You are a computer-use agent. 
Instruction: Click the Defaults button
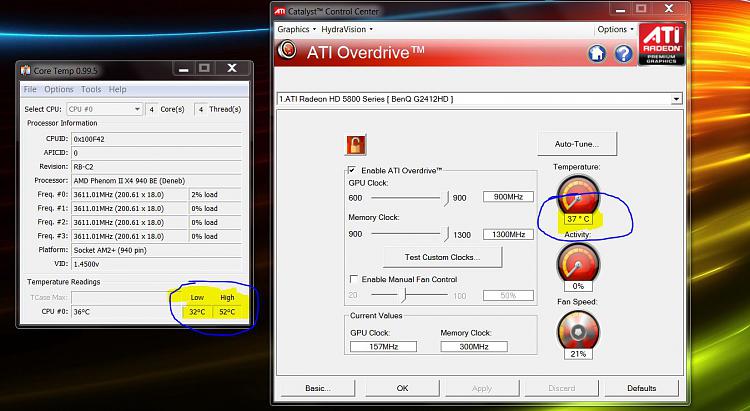[641, 388]
